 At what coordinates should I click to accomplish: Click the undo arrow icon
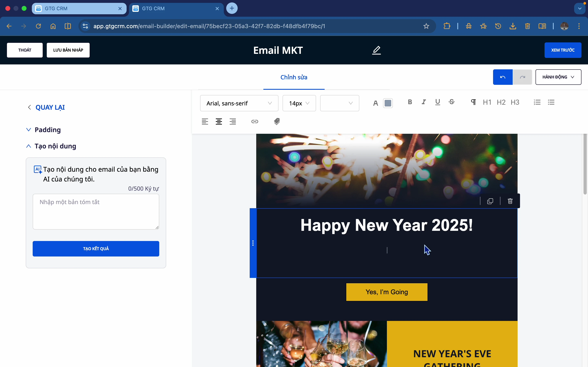(x=502, y=77)
